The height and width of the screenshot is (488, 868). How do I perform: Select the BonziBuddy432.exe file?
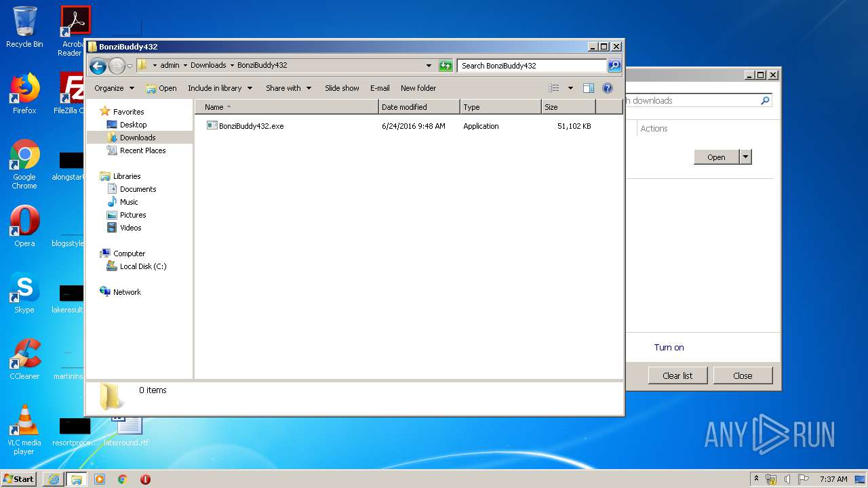[x=245, y=126]
